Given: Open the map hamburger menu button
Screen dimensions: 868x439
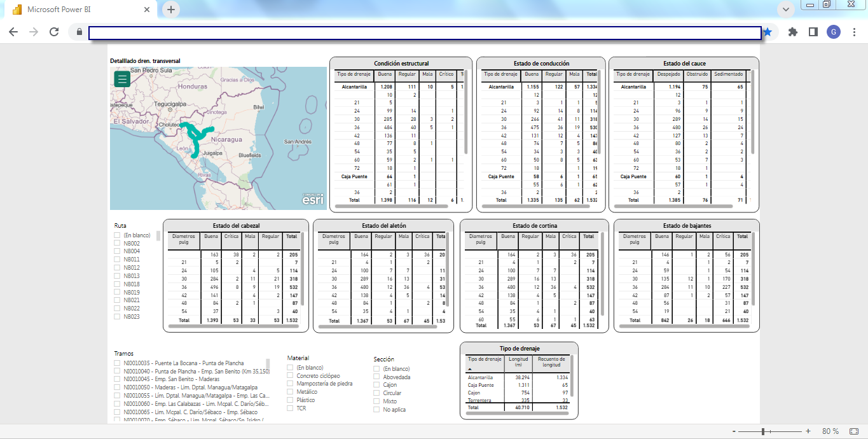Looking at the screenshot, I should click(123, 79).
